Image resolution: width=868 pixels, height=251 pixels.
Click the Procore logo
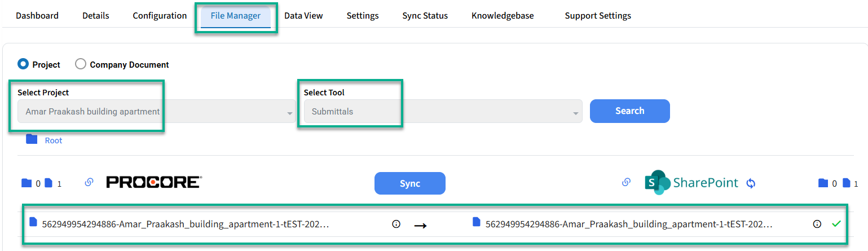click(x=153, y=182)
